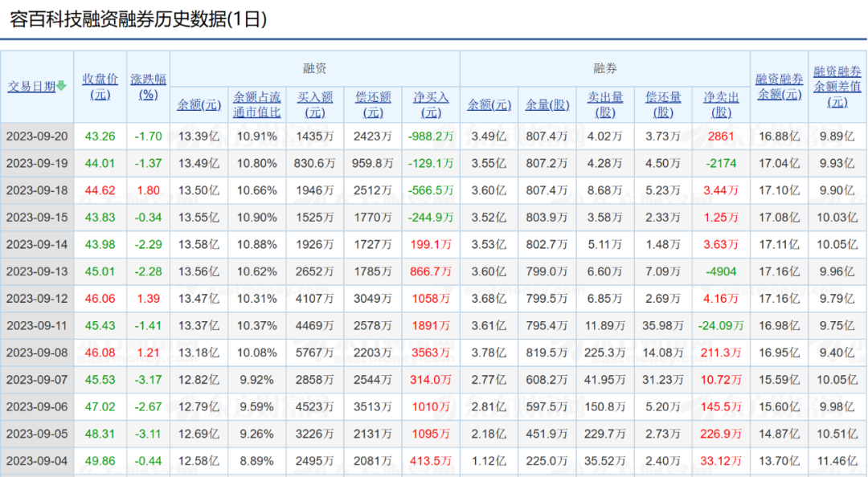Screen dimensions: 868x477
Task: Select date cell 2023-09-06
Action: point(37,406)
